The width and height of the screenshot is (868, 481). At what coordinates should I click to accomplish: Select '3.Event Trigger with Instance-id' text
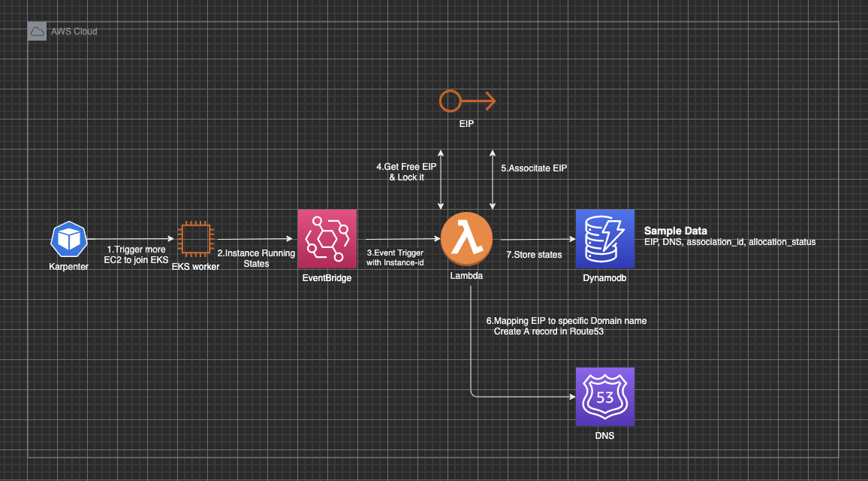[x=395, y=258]
